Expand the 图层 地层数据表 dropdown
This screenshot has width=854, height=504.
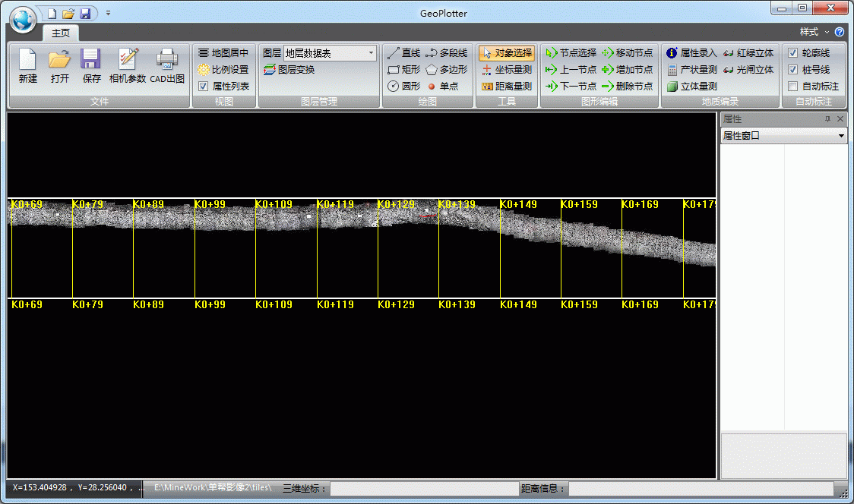tap(371, 53)
